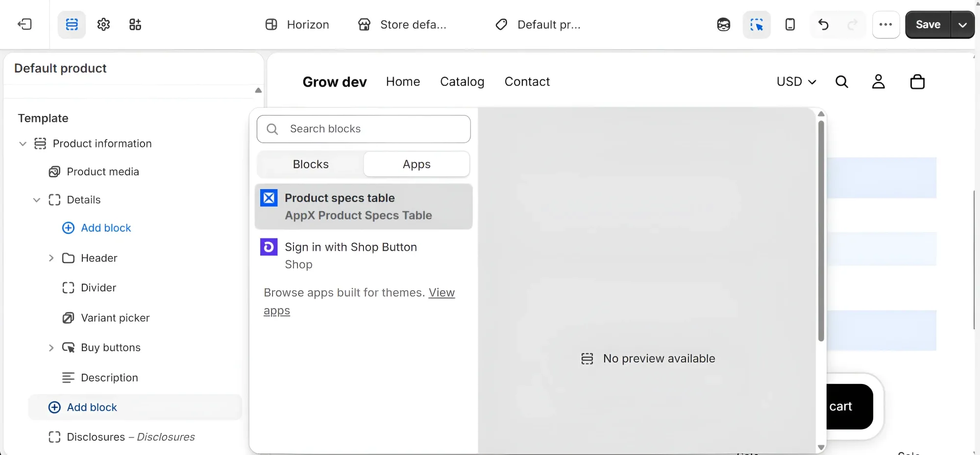Click the block picker scroll-down arrow
This screenshot has width=980, height=455.
(821, 448)
